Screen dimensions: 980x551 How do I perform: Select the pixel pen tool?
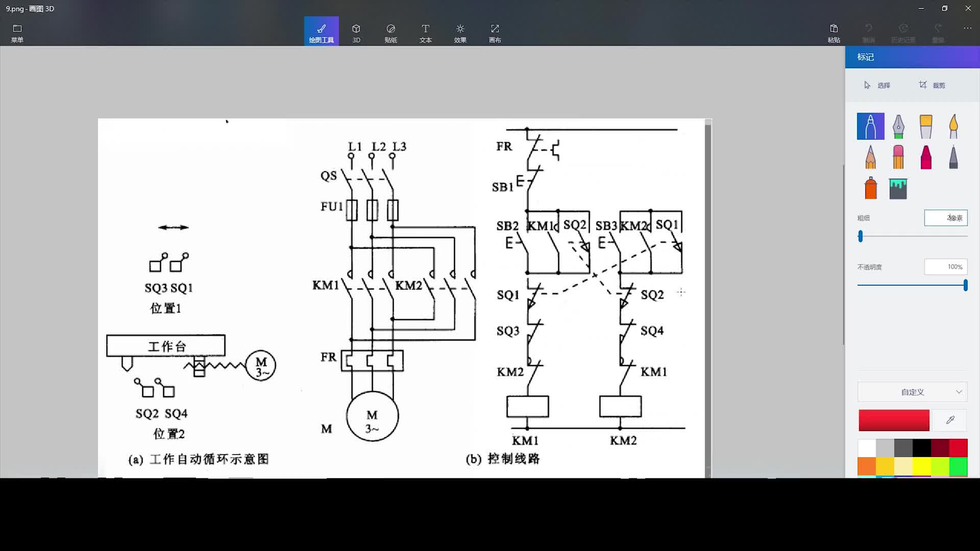point(953,157)
